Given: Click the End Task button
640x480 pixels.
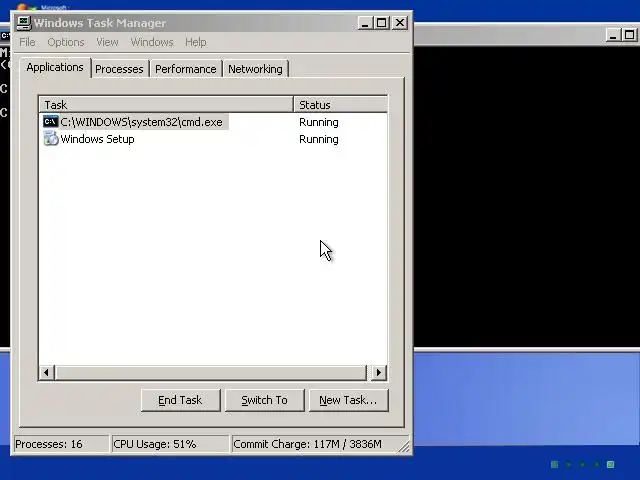Looking at the screenshot, I should click(x=180, y=400).
